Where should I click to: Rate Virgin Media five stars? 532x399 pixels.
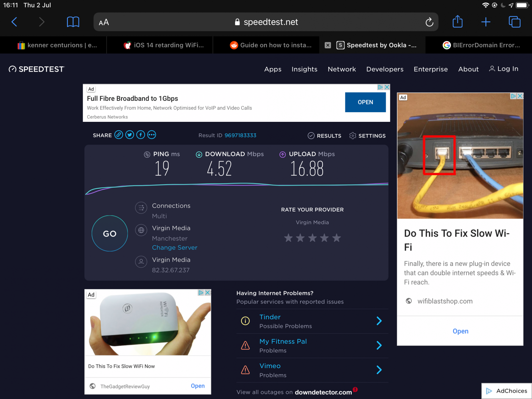(336, 238)
